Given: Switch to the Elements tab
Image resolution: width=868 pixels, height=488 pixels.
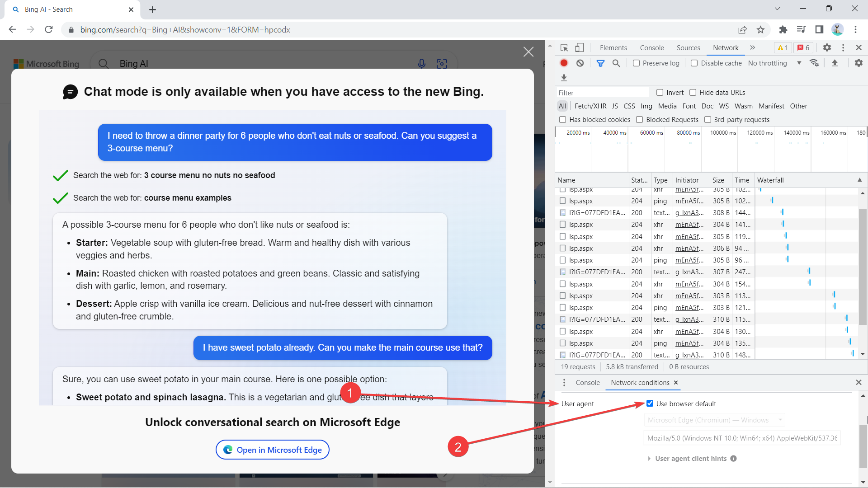Looking at the screenshot, I should [x=613, y=48].
